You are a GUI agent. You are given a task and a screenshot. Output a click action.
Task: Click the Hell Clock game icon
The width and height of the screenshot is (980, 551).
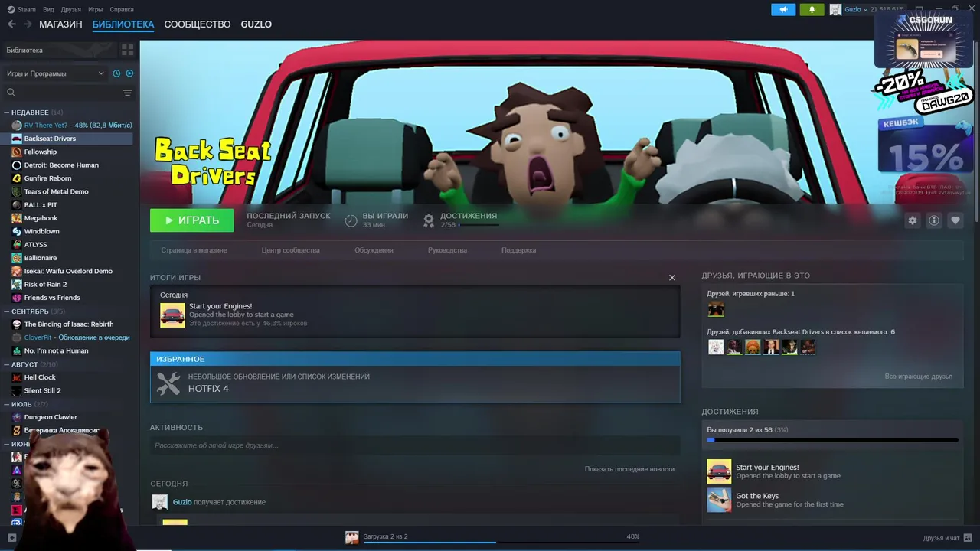click(x=17, y=377)
